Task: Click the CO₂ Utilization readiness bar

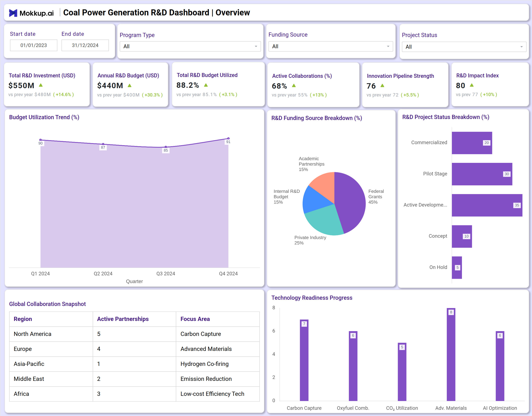Action: point(402,372)
